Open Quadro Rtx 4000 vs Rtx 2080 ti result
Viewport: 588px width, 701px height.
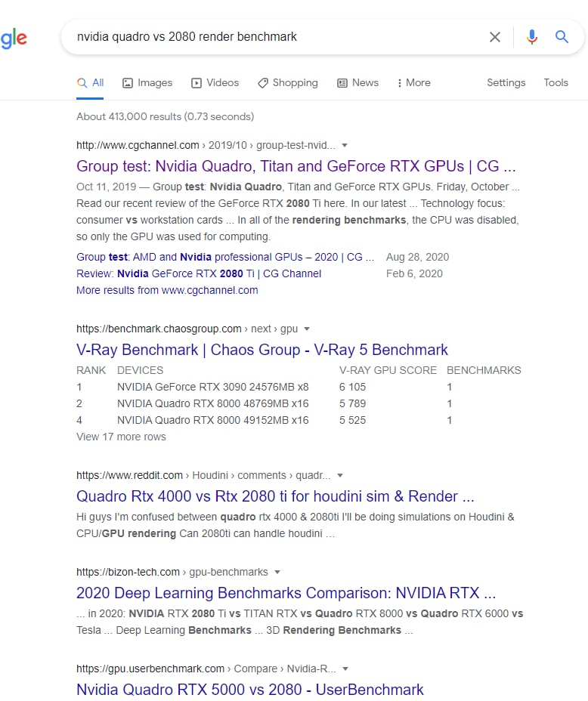click(275, 496)
